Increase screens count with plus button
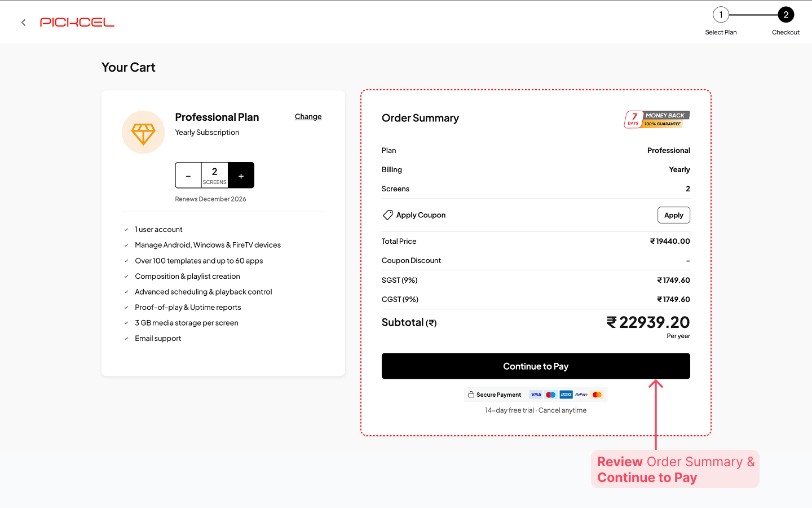Image resolution: width=812 pixels, height=508 pixels. (x=241, y=176)
